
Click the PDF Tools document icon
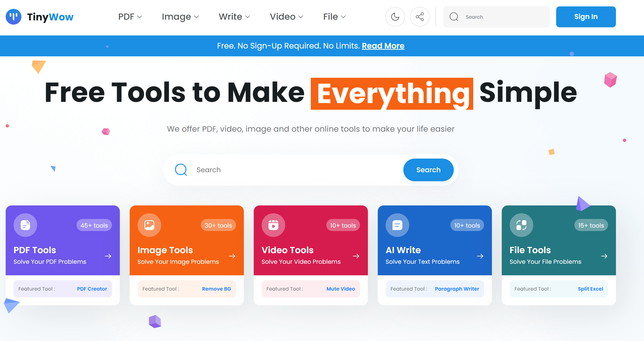pos(25,225)
